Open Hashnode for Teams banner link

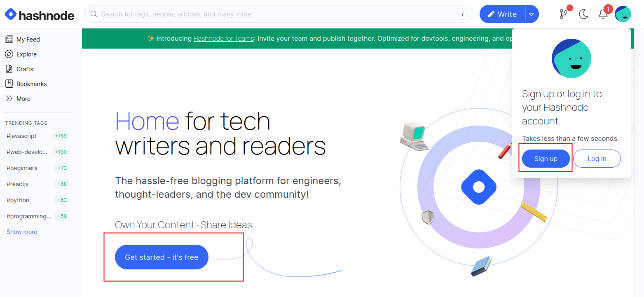point(223,38)
